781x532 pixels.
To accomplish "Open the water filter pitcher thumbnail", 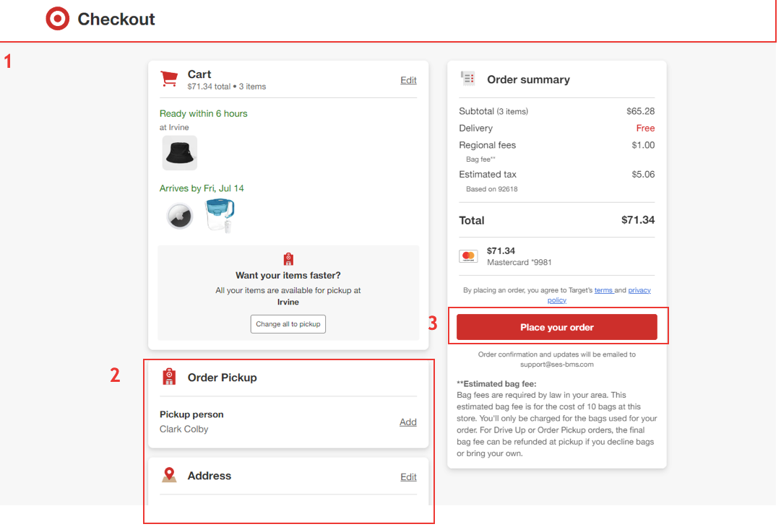I will 220,215.
